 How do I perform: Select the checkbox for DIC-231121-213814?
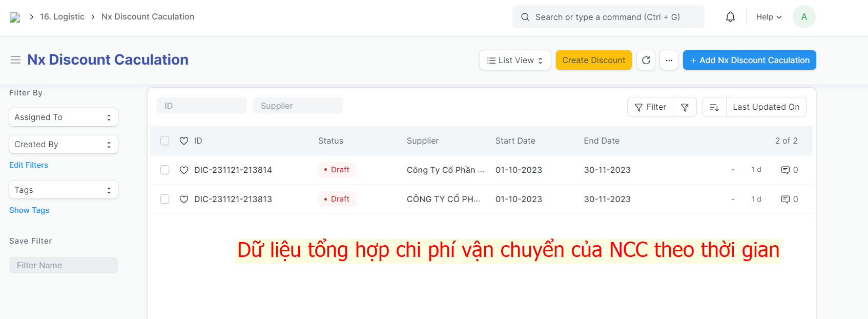(164, 170)
